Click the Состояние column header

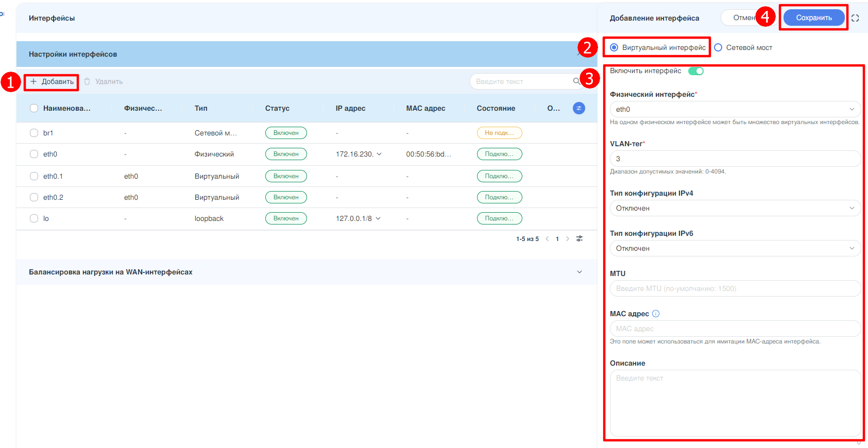pos(496,108)
